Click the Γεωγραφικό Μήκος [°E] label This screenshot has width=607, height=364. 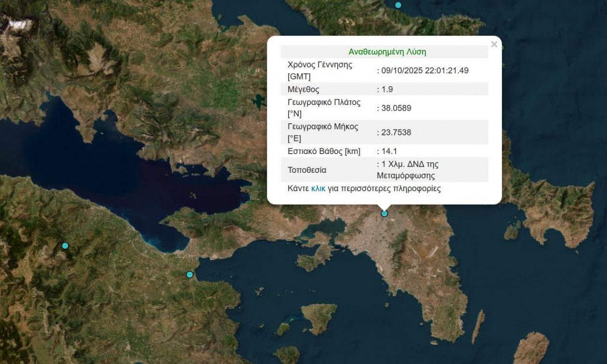(x=323, y=133)
